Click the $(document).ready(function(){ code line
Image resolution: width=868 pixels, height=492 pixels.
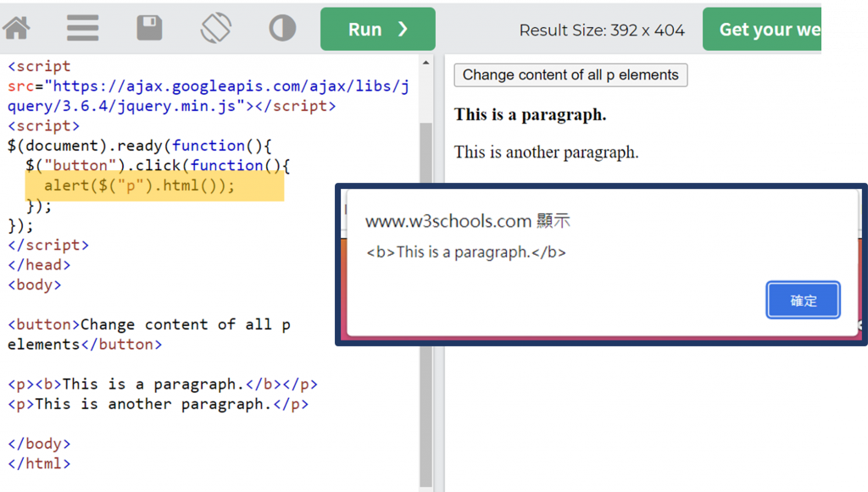pyautogui.click(x=140, y=146)
